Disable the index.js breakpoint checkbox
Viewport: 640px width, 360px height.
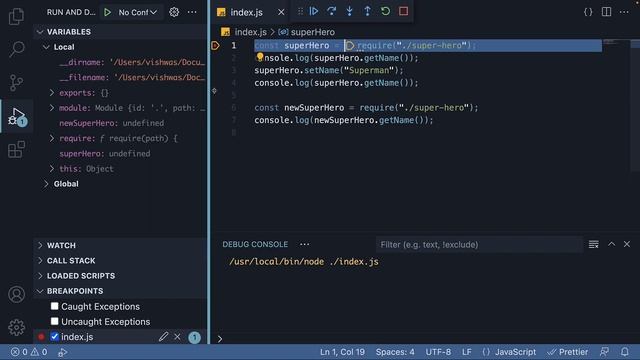click(x=54, y=336)
